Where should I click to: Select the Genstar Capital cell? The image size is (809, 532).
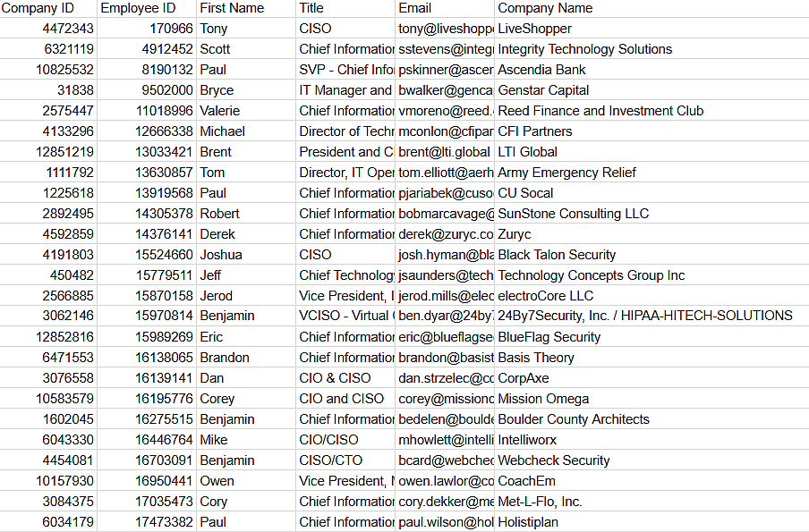pyautogui.click(x=543, y=90)
